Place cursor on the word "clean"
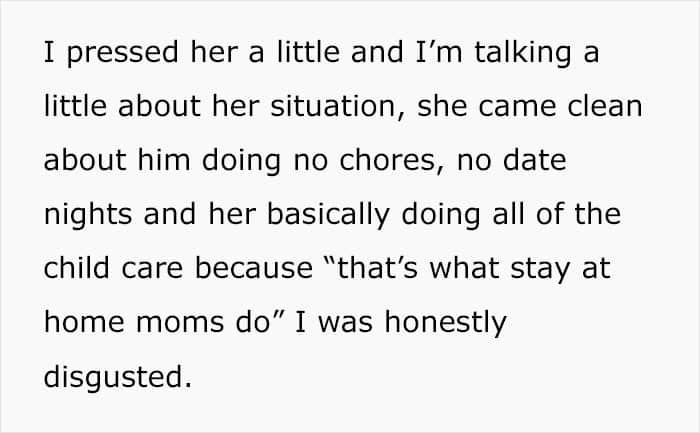Screen dimensions: 700x433 [x=605, y=106]
